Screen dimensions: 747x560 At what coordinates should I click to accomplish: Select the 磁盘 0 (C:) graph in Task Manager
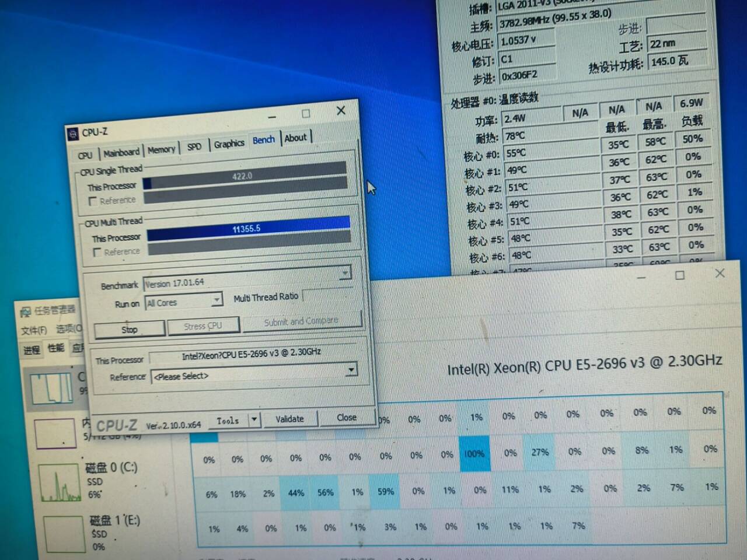coord(61,484)
